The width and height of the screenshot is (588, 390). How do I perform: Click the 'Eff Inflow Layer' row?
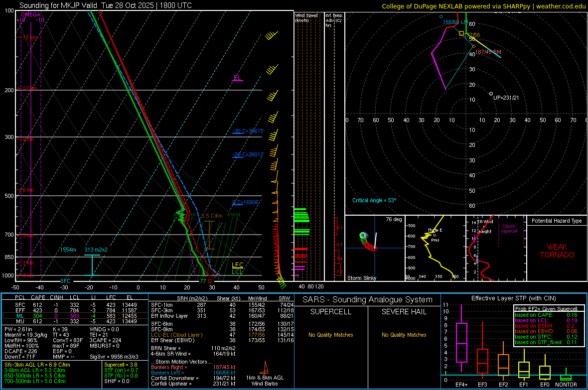(x=222, y=316)
